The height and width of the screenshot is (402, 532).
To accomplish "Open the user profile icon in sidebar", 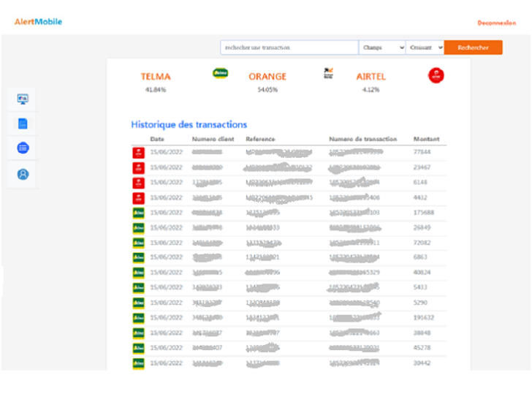I will pyautogui.click(x=23, y=174).
